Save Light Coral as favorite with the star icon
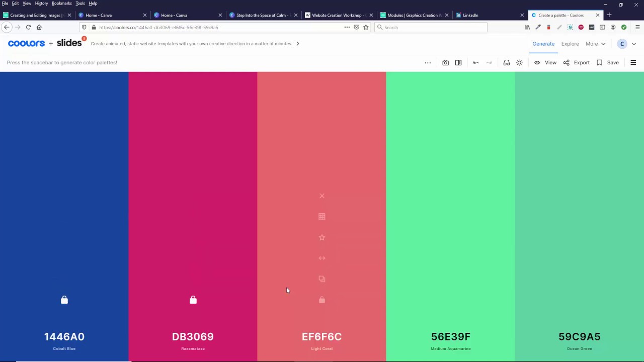The width and height of the screenshot is (644, 362). pyautogui.click(x=322, y=237)
